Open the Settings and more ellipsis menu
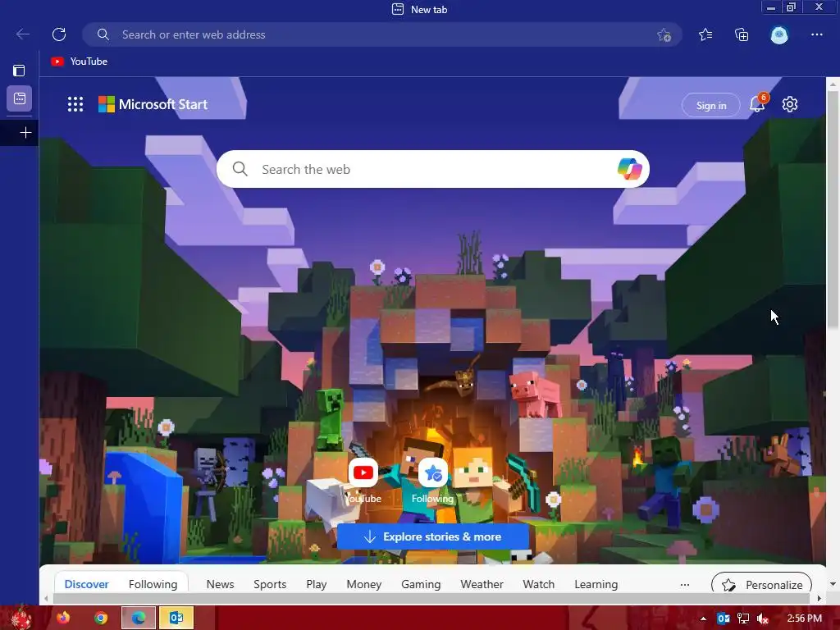The height and width of the screenshot is (630, 840). [x=816, y=34]
